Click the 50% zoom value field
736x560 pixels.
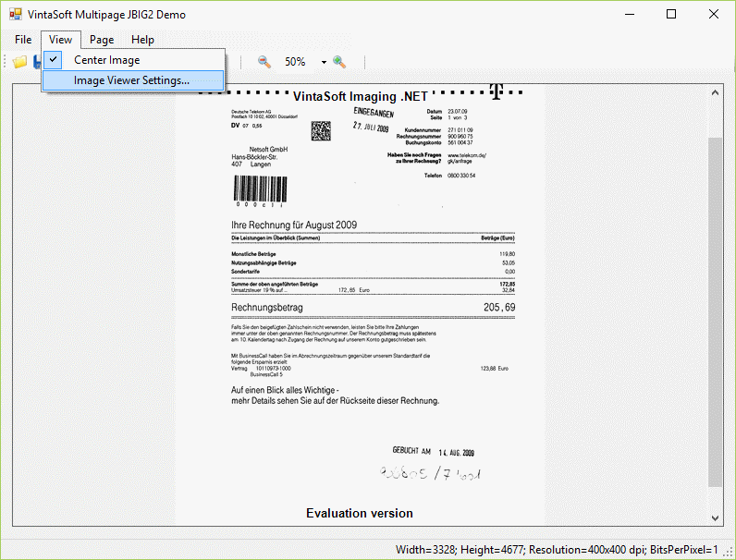click(295, 62)
